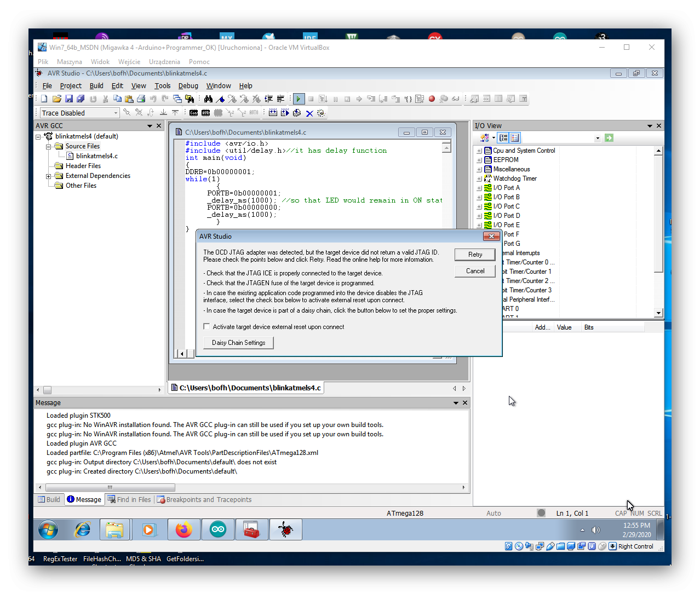
Task: Click the I/O View scroll-down arrow
Action: (x=658, y=313)
